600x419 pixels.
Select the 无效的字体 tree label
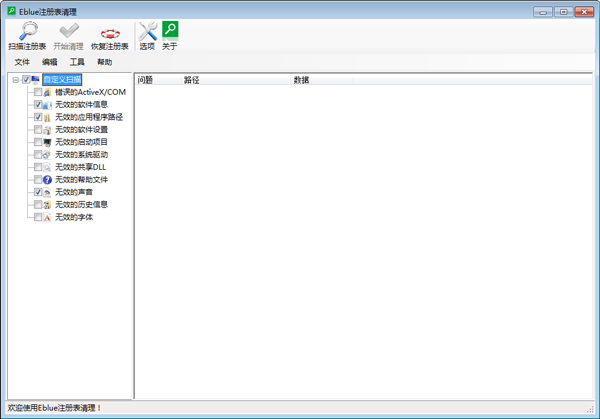[73, 217]
